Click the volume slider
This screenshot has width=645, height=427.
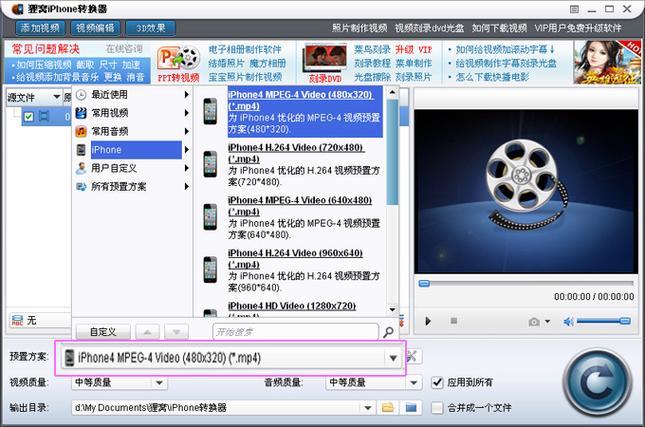603,321
